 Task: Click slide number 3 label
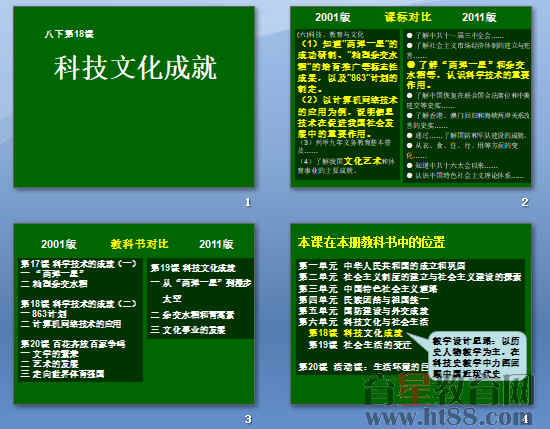pyautogui.click(x=248, y=419)
